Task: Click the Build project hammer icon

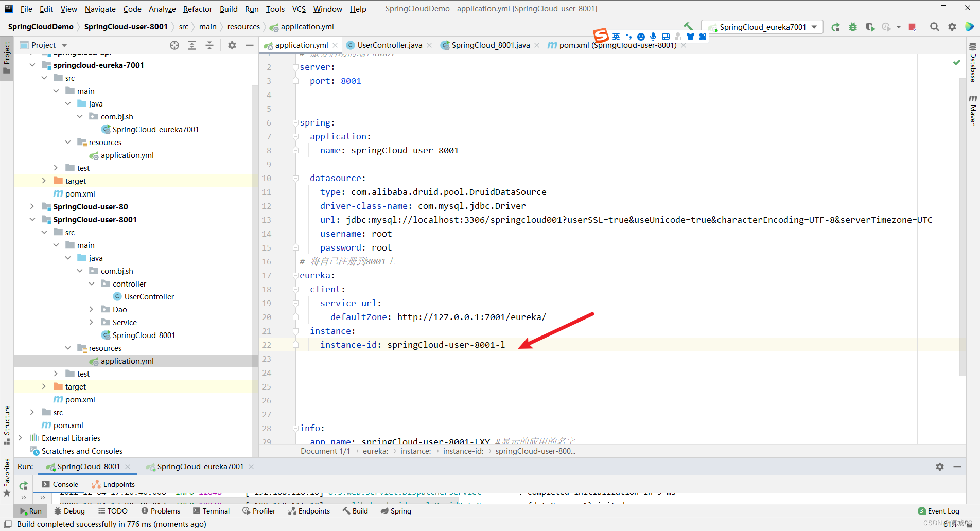Action: tap(688, 26)
